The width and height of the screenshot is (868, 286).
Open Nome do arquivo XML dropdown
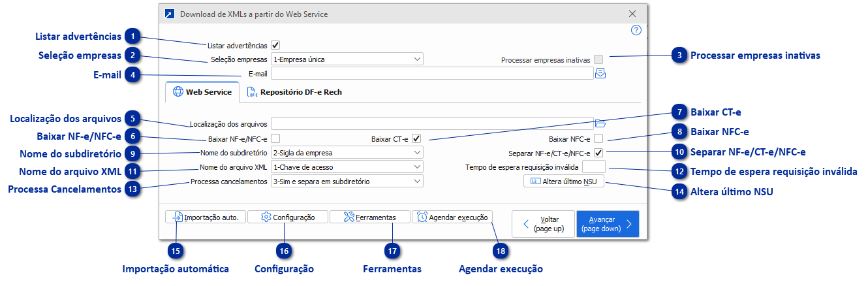(x=347, y=167)
